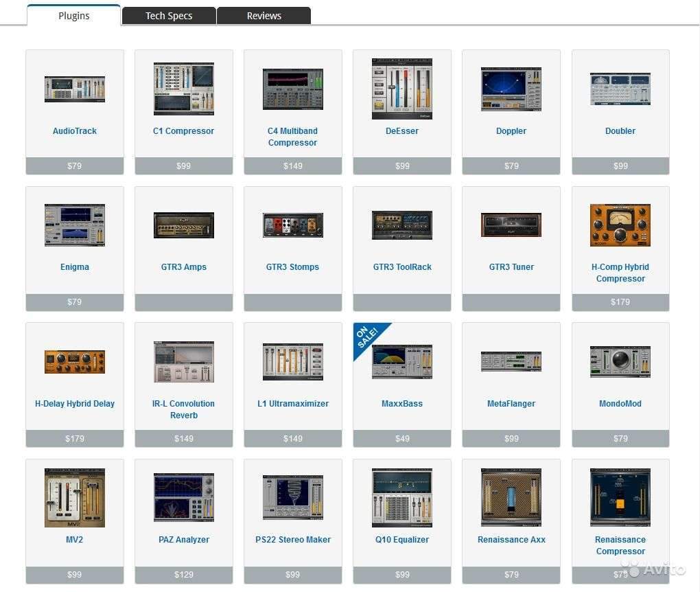
Task: Click the GTR3 Amps title link
Action: tap(183, 267)
